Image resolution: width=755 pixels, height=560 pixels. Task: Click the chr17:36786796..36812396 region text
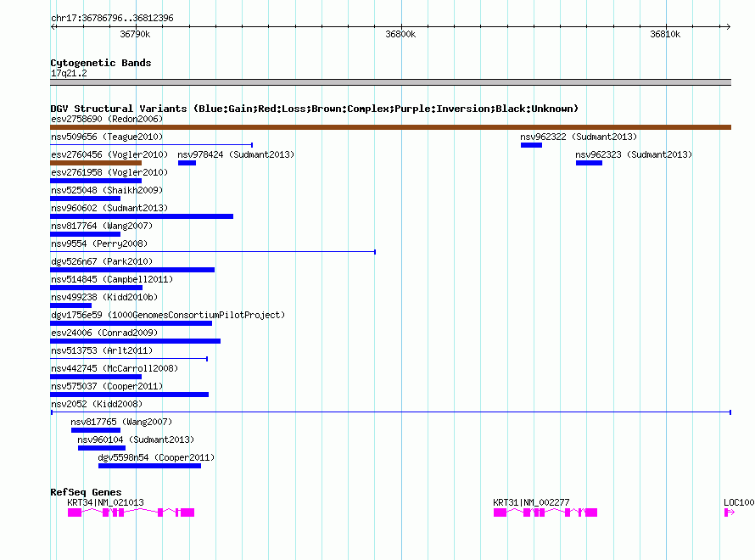(x=112, y=18)
